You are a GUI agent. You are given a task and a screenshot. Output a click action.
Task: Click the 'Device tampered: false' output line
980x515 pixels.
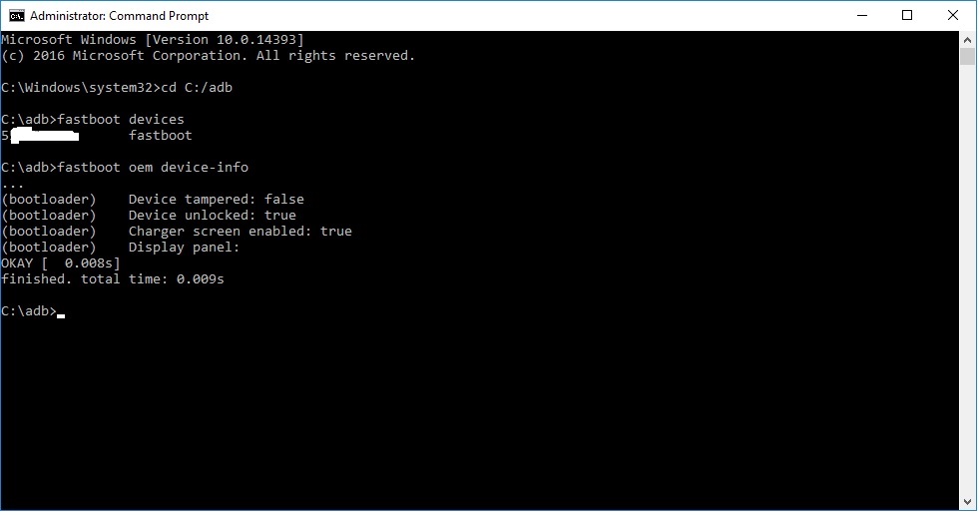tap(217, 199)
